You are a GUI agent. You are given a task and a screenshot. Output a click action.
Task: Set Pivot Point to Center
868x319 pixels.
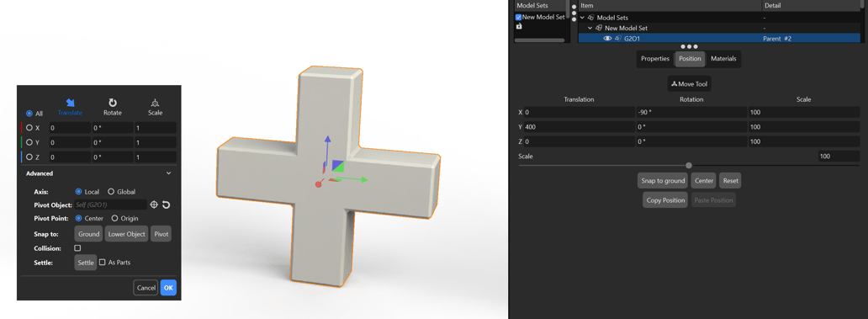[x=78, y=218]
